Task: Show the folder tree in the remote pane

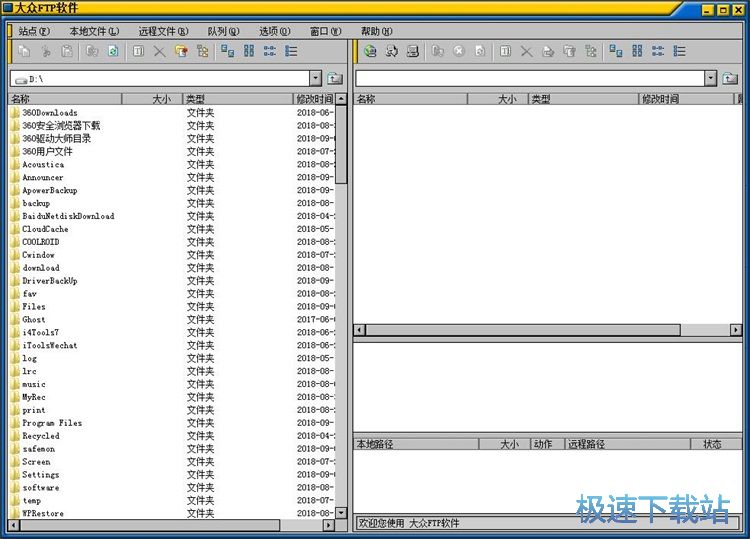Action: pyautogui.click(x=591, y=51)
